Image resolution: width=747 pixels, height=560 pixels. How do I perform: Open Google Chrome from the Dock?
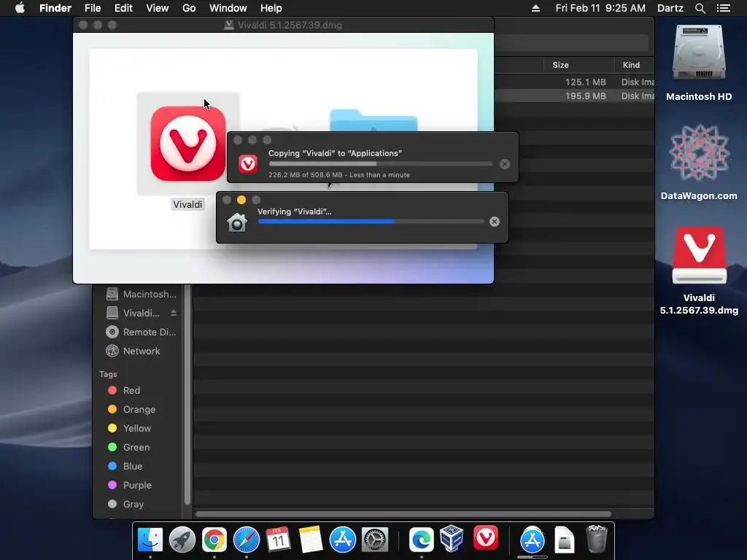point(214,540)
